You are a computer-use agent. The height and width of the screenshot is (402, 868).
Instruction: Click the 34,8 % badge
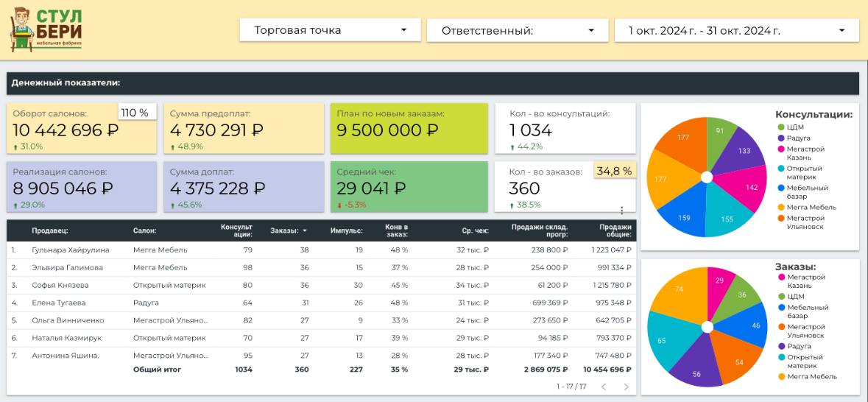tap(615, 171)
